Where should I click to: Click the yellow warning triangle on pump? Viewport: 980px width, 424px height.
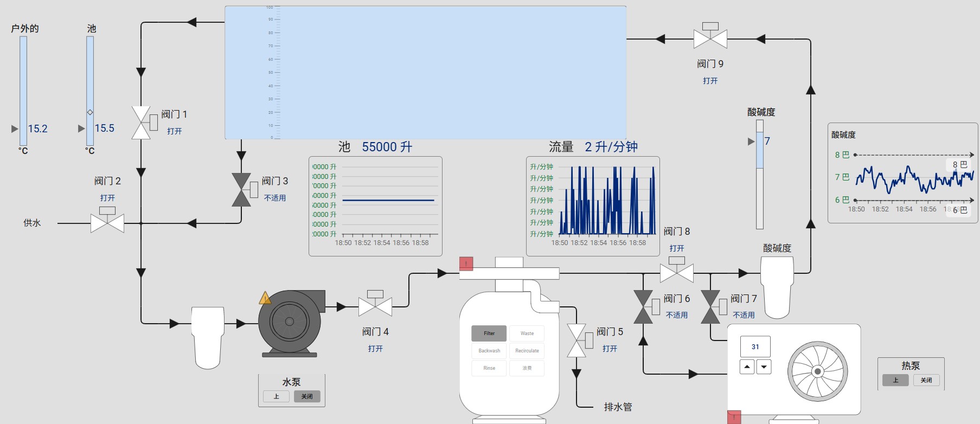pos(265,298)
